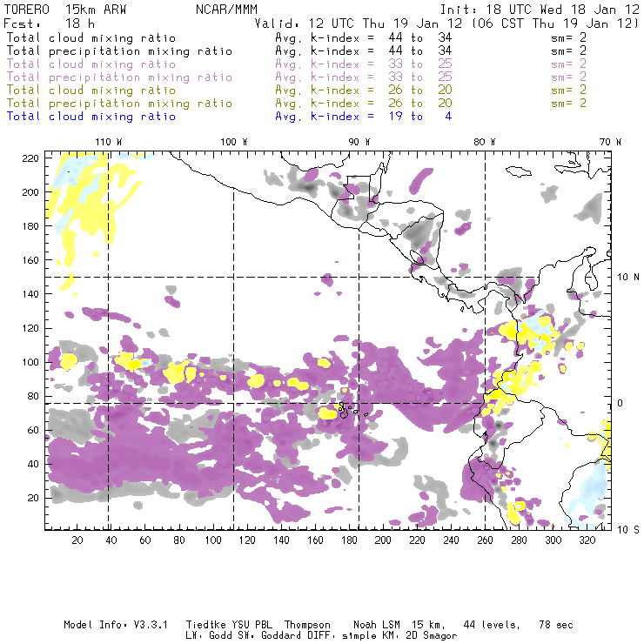The height and width of the screenshot is (644, 644).
Task: Click the "180" tick on the vertical axis
Action: click(30, 226)
